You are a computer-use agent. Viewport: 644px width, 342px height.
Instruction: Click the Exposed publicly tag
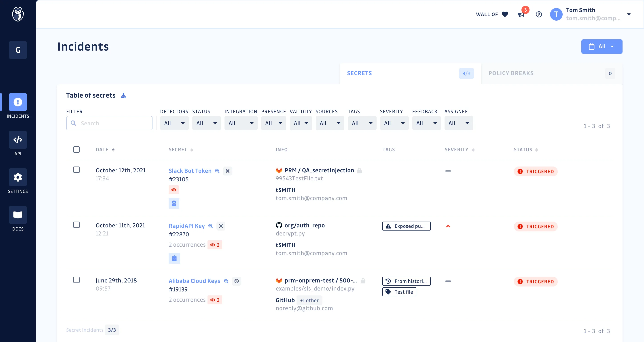coord(407,226)
